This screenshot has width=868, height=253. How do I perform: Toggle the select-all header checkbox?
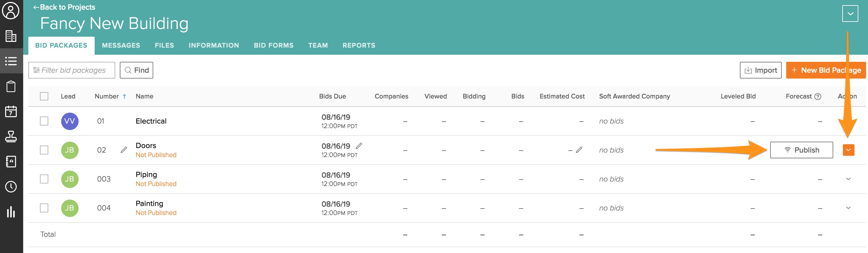click(44, 96)
